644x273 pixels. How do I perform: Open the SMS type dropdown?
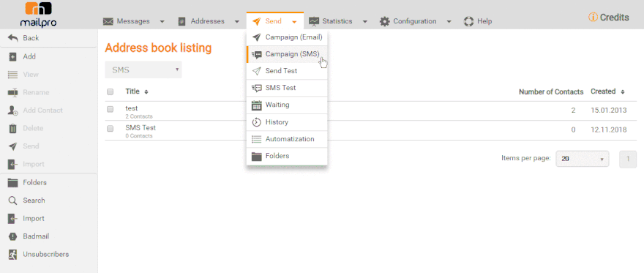pyautogui.click(x=143, y=70)
